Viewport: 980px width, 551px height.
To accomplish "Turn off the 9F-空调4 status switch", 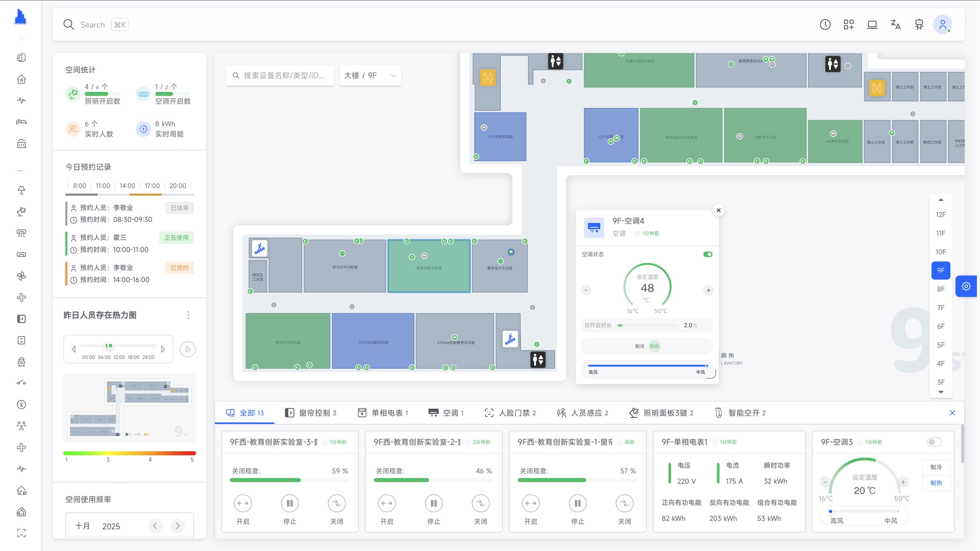I will 708,254.
